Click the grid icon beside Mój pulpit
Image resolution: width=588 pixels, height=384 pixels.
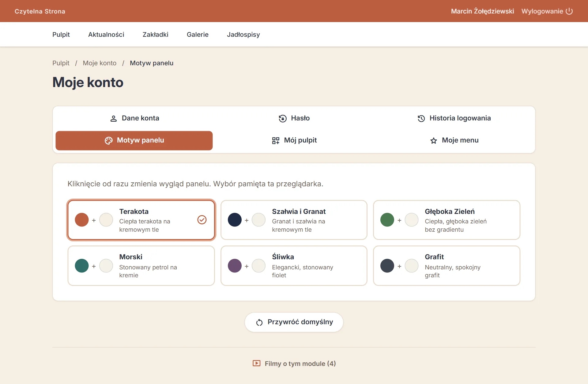pyautogui.click(x=276, y=141)
